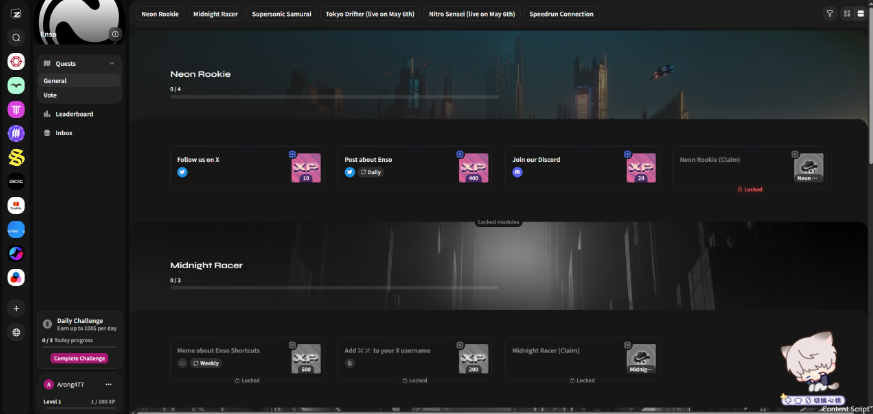873x414 pixels.
Task: Click the Neon Rookie 0/4 progress bar
Action: pyautogui.click(x=334, y=97)
